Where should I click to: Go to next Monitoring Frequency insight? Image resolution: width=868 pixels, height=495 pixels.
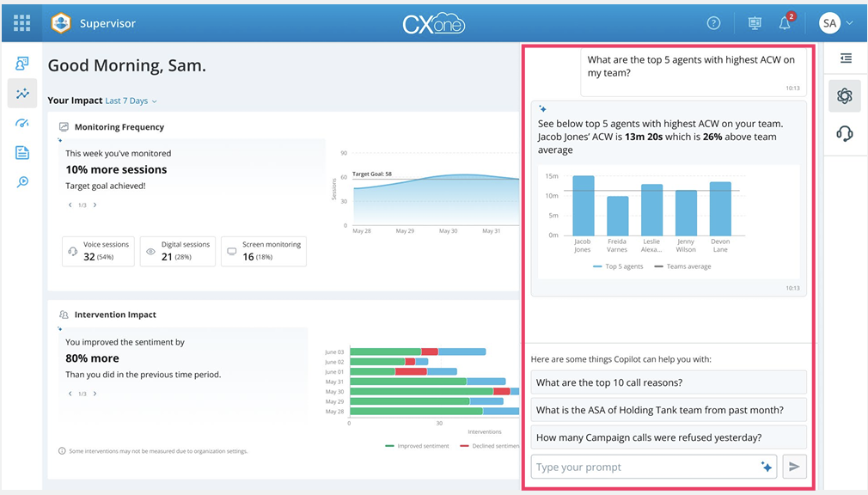[x=95, y=205]
